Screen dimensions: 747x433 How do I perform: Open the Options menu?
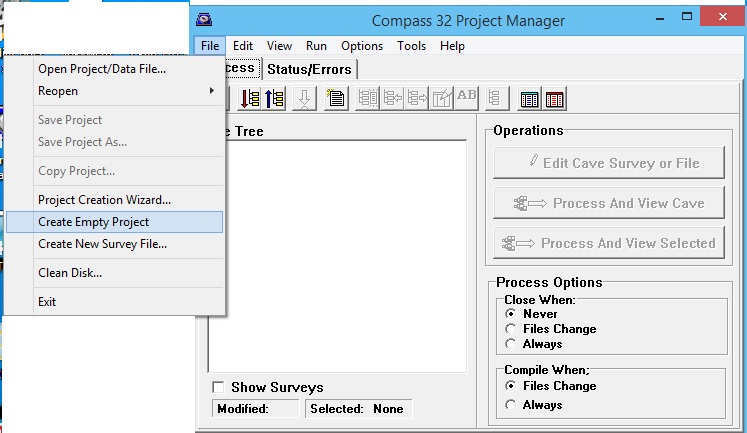click(361, 46)
